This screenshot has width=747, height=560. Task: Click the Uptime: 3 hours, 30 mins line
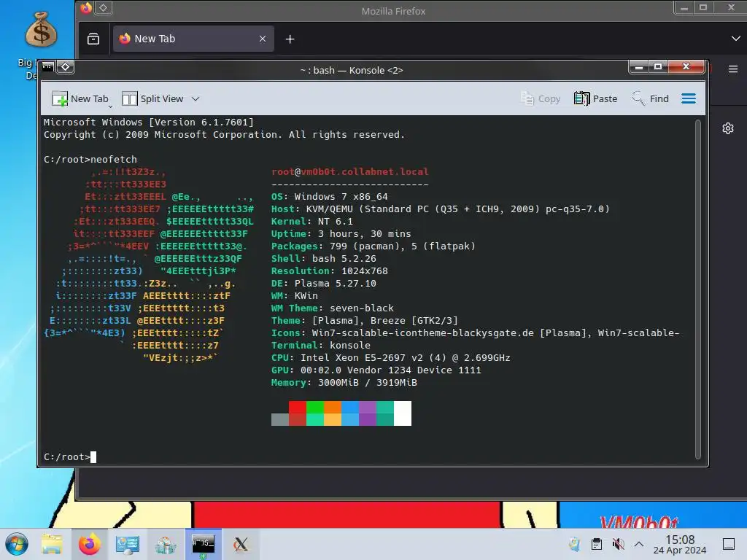tap(341, 233)
